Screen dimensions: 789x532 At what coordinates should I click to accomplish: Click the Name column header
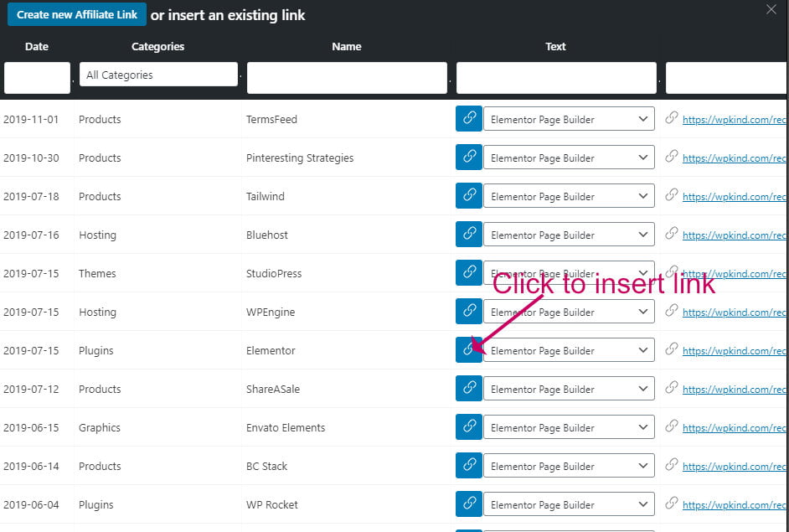pyautogui.click(x=347, y=46)
